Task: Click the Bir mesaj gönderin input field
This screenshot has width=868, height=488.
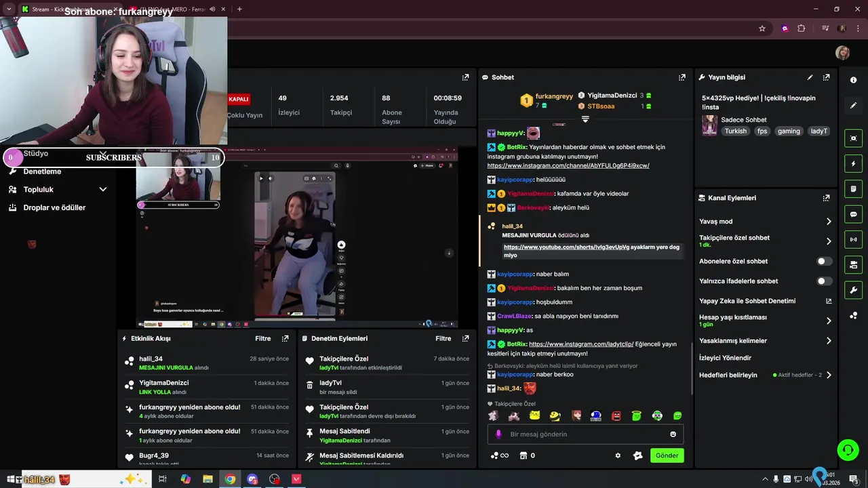Action: [x=585, y=434]
